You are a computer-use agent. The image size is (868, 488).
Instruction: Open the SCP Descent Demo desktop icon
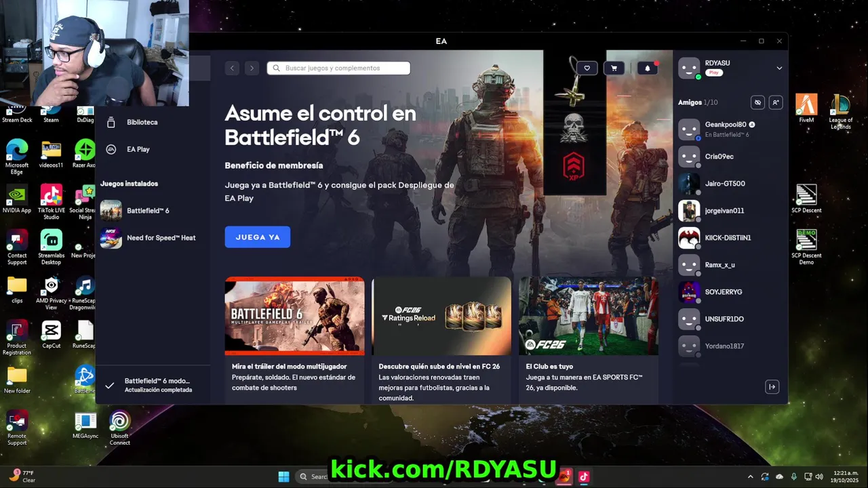click(806, 247)
